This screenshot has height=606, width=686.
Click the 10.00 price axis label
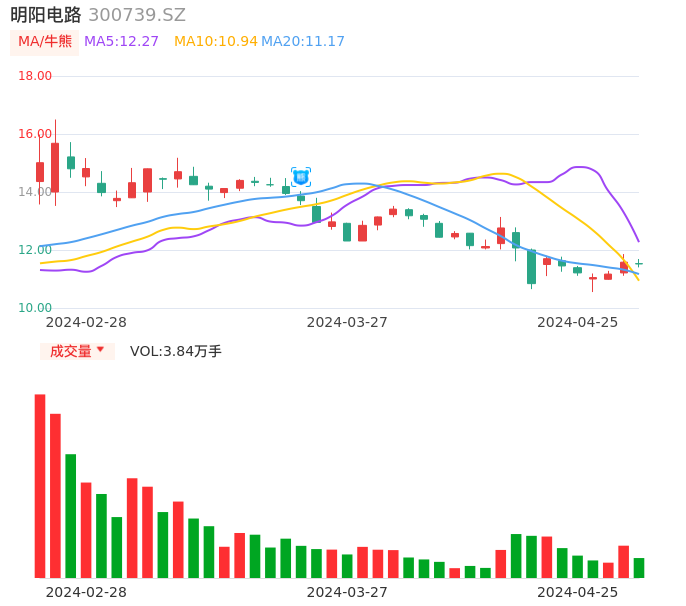(x=35, y=308)
